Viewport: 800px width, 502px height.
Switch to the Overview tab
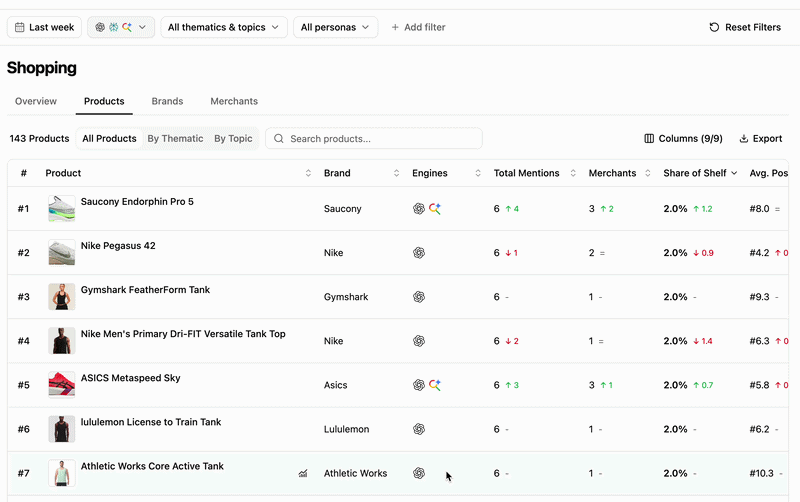pyautogui.click(x=36, y=101)
